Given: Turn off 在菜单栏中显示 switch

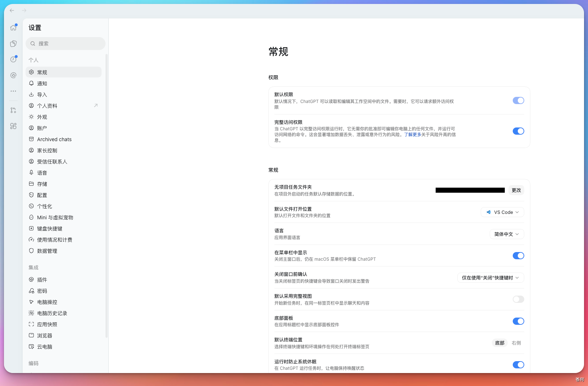Looking at the screenshot, I should click(x=518, y=256).
